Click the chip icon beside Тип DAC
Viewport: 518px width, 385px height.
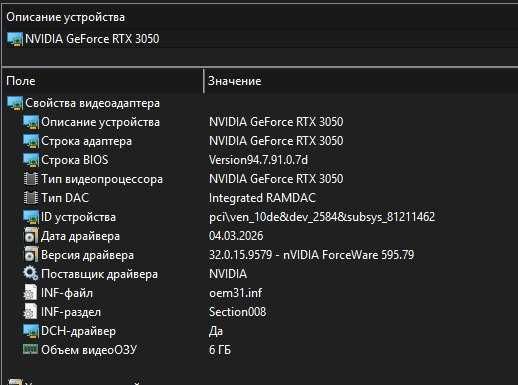coord(31,198)
